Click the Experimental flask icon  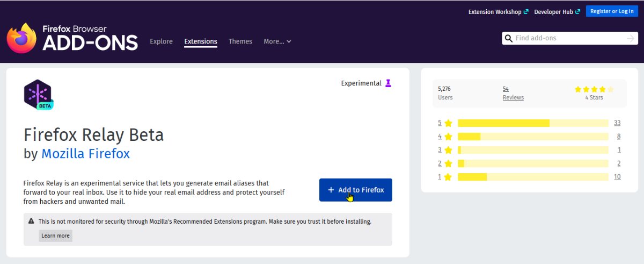pos(389,83)
